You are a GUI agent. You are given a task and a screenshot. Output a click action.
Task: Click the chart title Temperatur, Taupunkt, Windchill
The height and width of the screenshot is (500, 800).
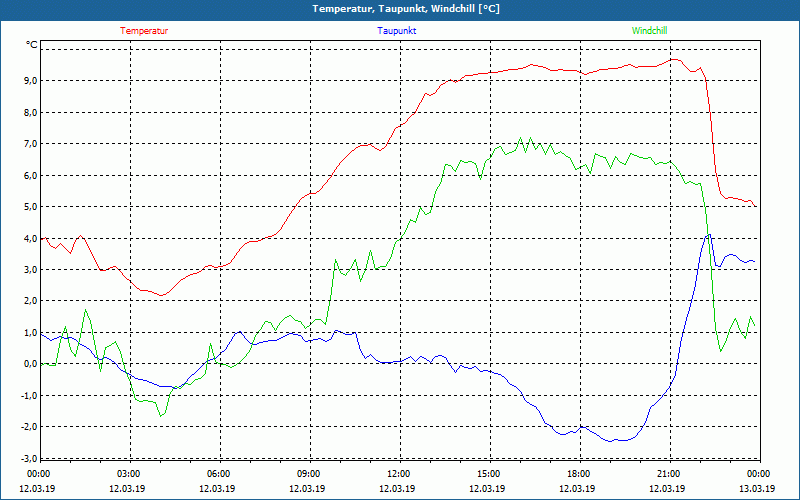coord(406,9)
